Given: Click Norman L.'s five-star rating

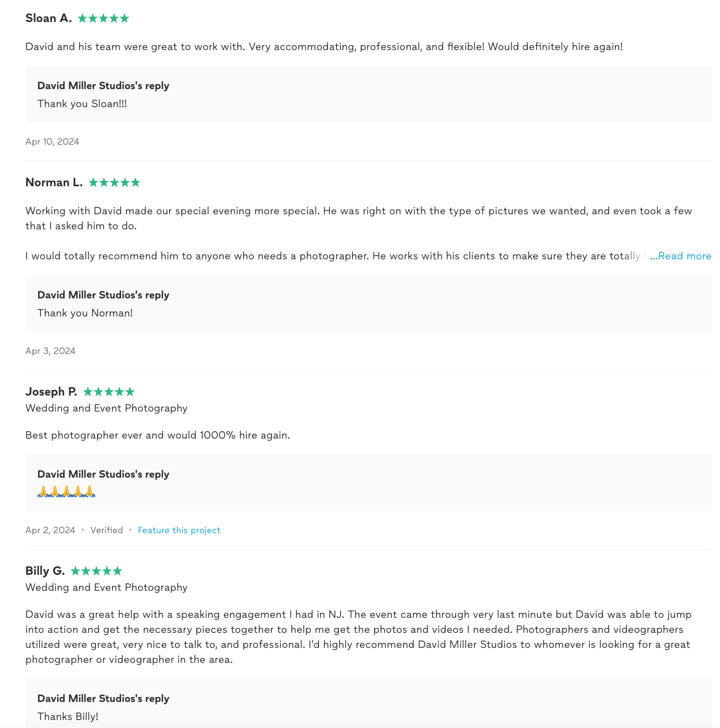Looking at the screenshot, I should click(114, 183).
